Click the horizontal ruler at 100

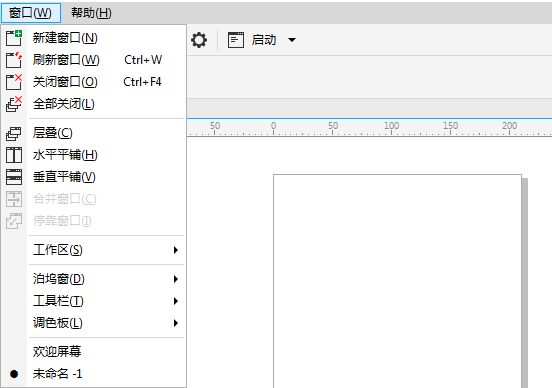pos(391,127)
